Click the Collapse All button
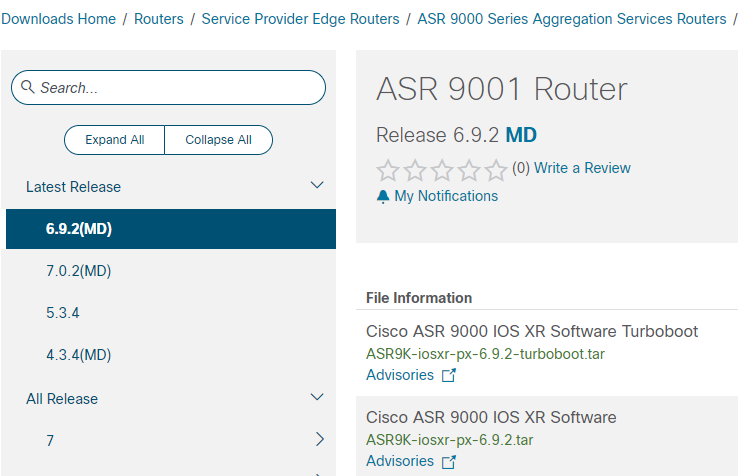738x476 pixels. (x=218, y=140)
